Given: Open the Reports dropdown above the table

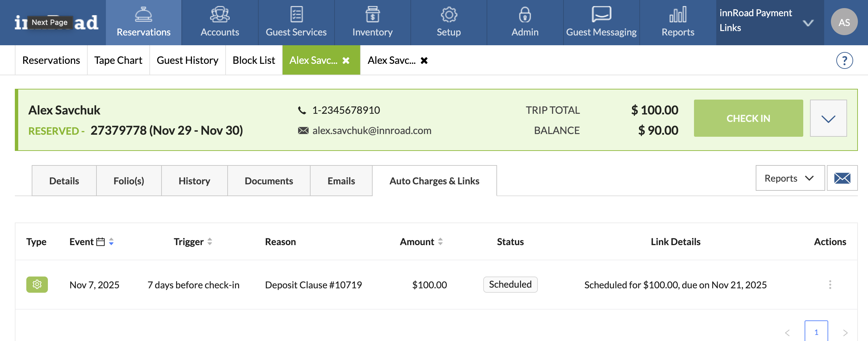Looking at the screenshot, I should 790,178.
